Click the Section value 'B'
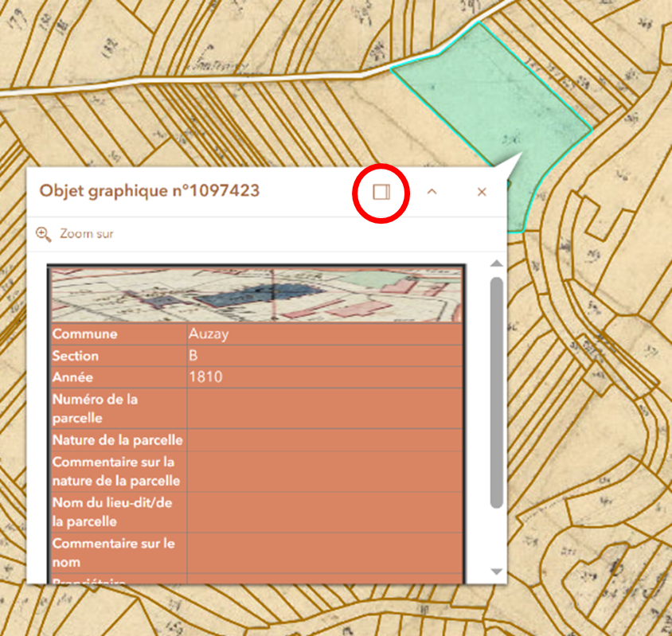 pos(193,356)
